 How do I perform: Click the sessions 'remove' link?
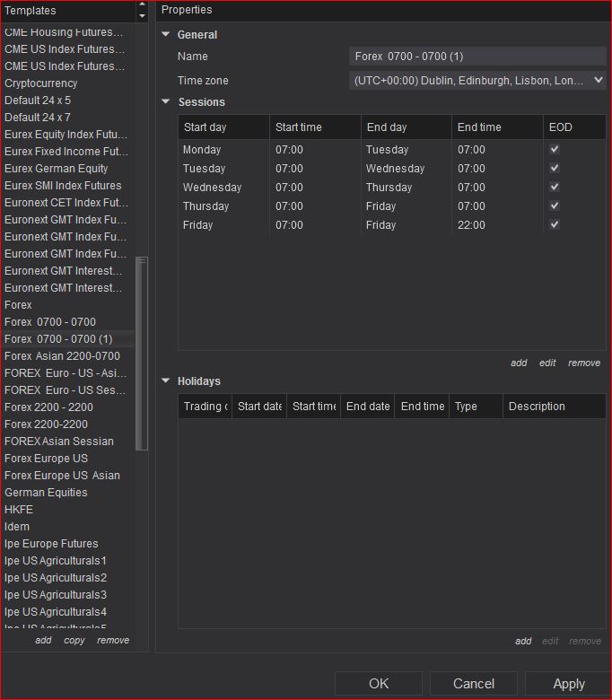pos(584,363)
